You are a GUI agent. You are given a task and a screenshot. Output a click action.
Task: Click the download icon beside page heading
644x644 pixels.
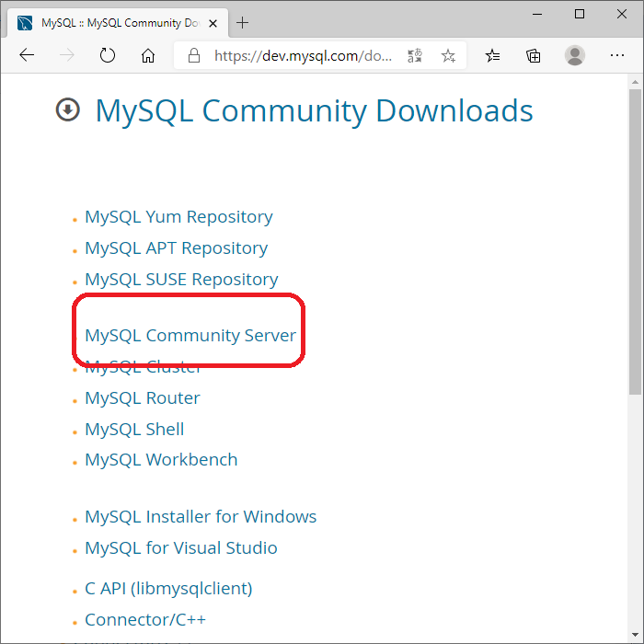pyautogui.click(x=68, y=110)
